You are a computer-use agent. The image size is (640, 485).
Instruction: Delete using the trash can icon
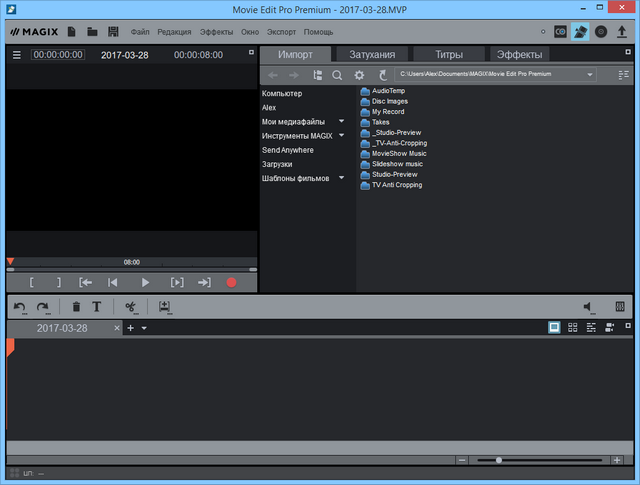tap(76, 307)
